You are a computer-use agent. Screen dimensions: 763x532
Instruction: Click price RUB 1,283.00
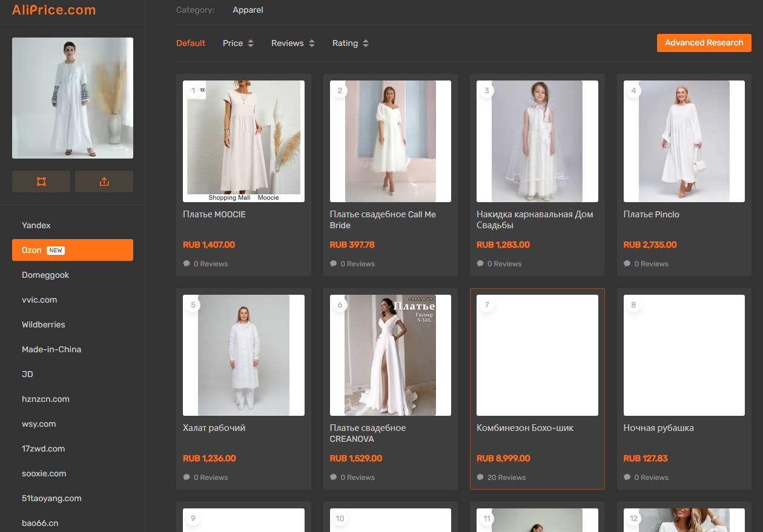click(x=503, y=245)
